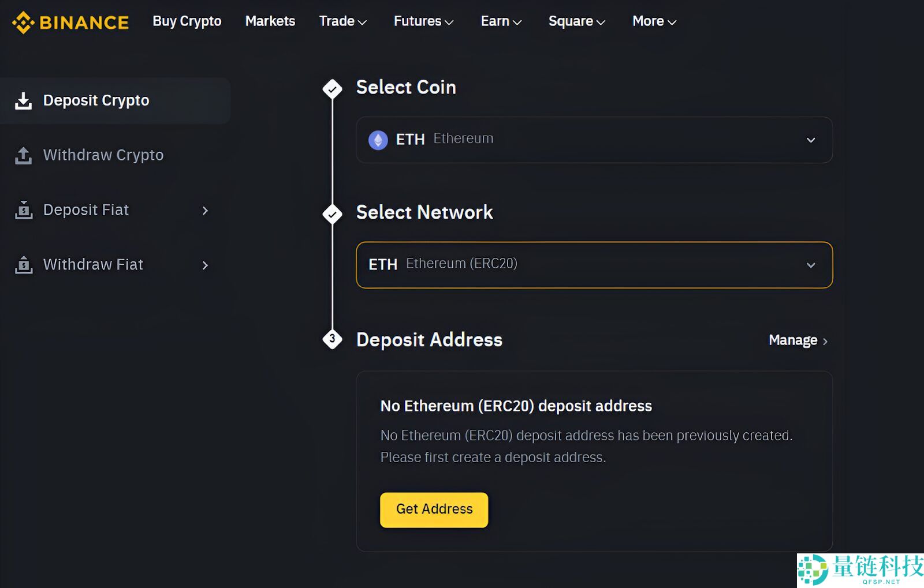Select the Deposit Crypto sidebar icon
Image resolution: width=924 pixels, height=588 pixels.
23,100
